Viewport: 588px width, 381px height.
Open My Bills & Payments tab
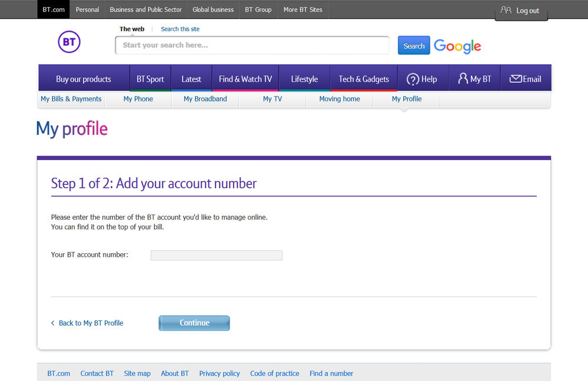(x=71, y=99)
